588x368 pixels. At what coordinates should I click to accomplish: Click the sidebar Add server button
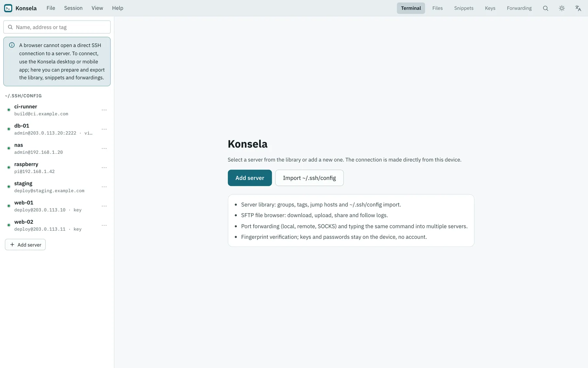[25, 245]
